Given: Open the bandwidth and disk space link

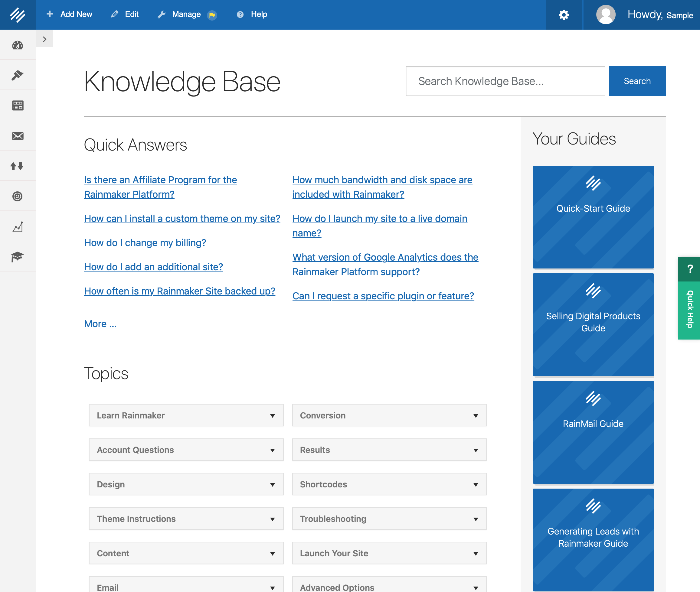Looking at the screenshot, I should tap(382, 187).
